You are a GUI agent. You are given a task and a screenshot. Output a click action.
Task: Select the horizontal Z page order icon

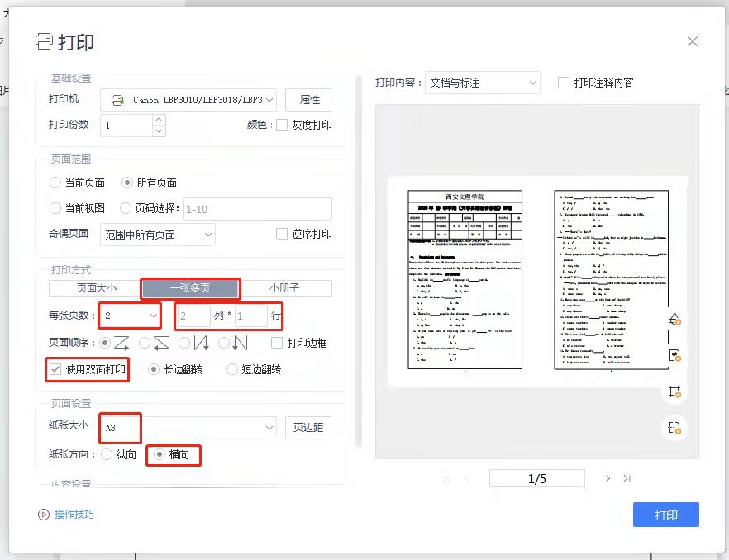coord(121,342)
